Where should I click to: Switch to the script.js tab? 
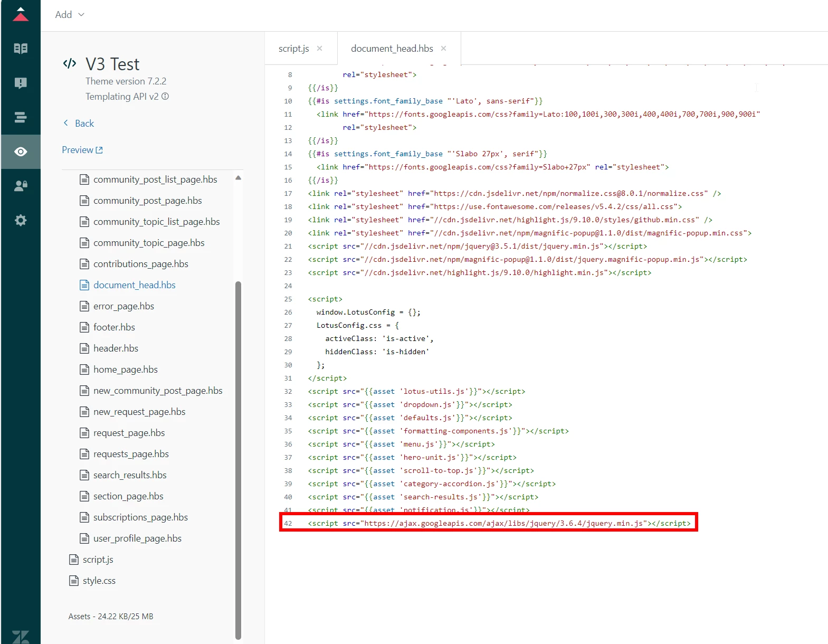[294, 49]
